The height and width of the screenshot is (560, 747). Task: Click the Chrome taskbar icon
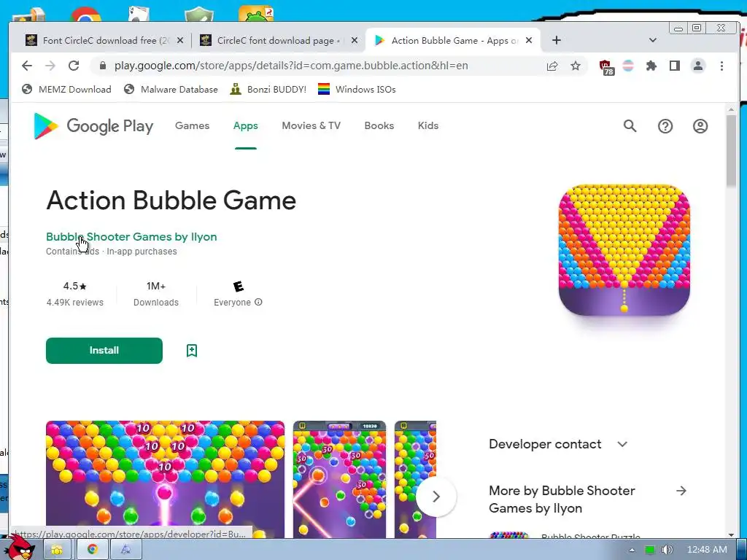click(x=93, y=550)
